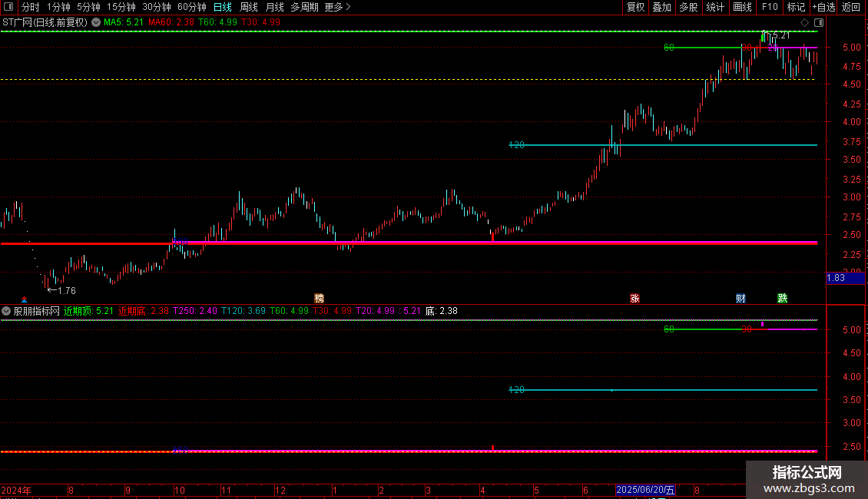Screen dimensions: 868x499
Task: Open the 多股 multi-stock view
Action: (688, 7)
